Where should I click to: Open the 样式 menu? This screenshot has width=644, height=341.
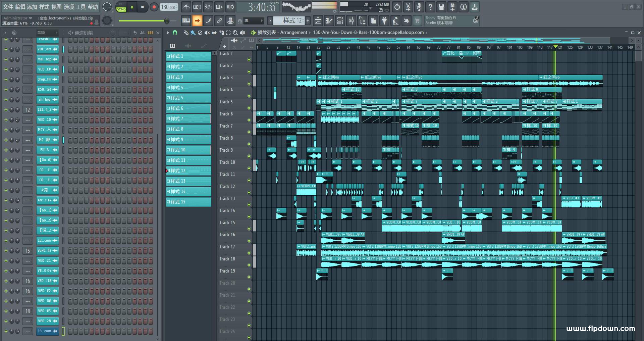44,7
